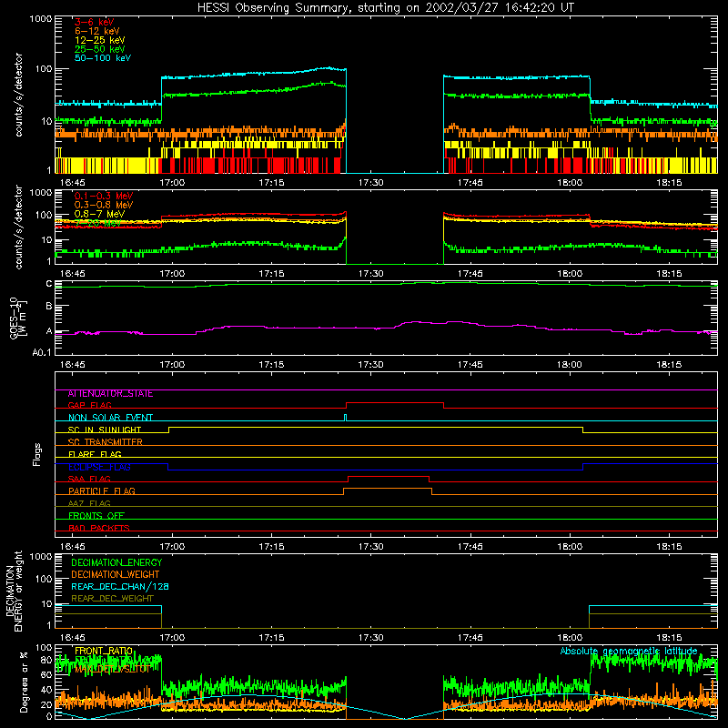
Task: Click the HESSI Observing Summary title text
Action: point(386,8)
